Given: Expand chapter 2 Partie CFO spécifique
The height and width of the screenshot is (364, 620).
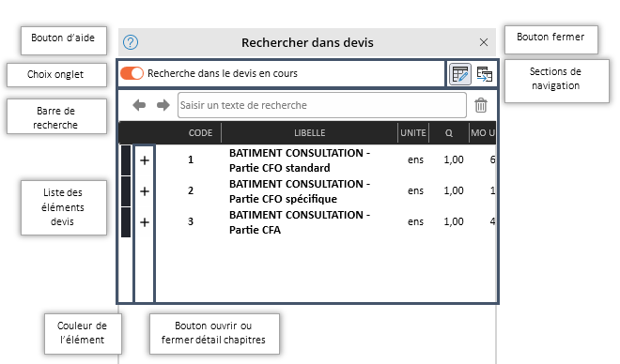Looking at the screenshot, I should (x=145, y=191).
